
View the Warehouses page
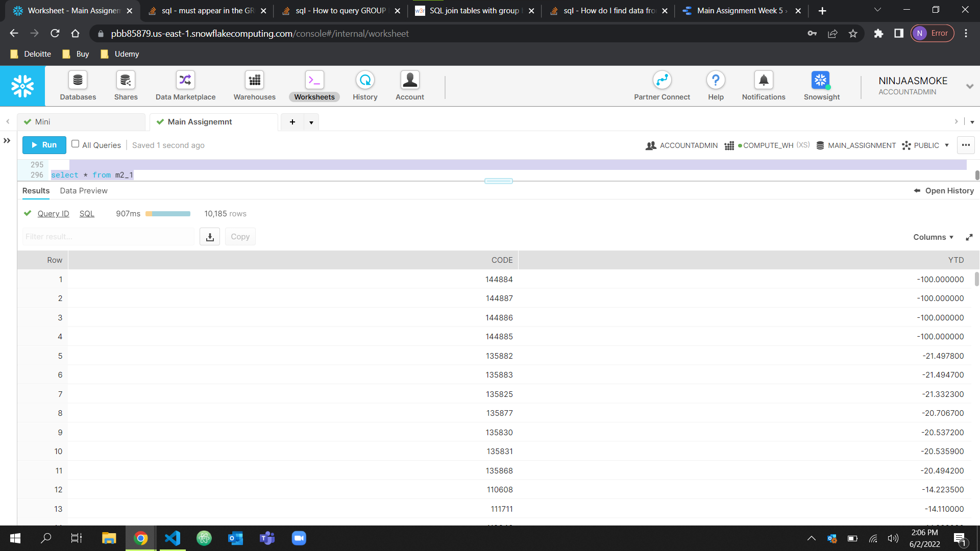pos(254,86)
